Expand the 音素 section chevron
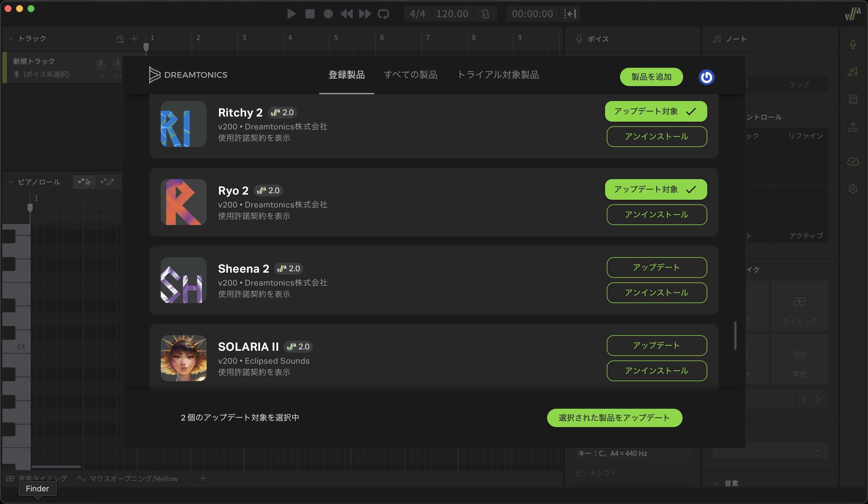This screenshot has height=504, width=868. tap(716, 483)
